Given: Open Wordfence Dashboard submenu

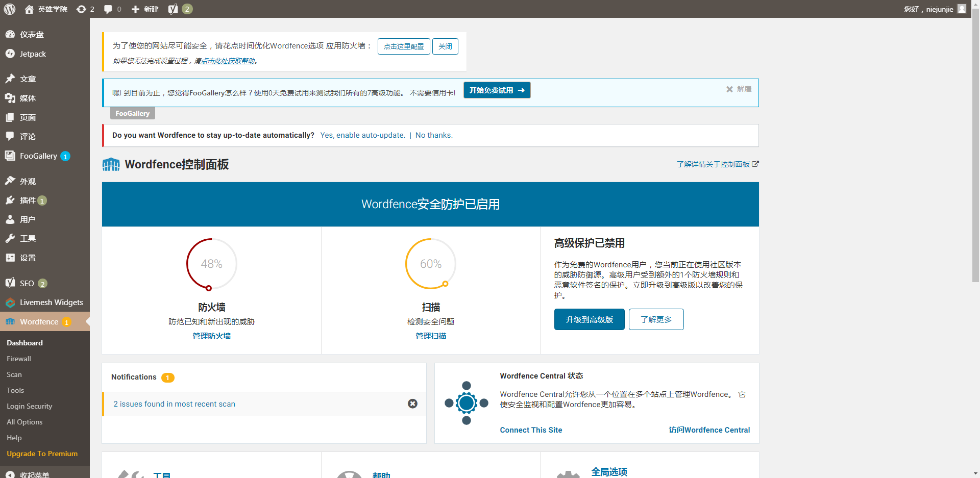Looking at the screenshot, I should coord(24,343).
